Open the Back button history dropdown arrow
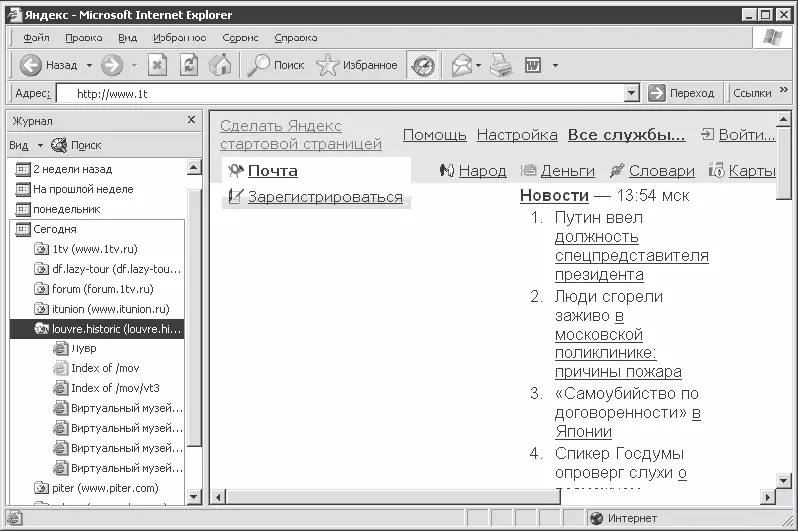Screen dimensions: 798x531 click(90, 65)
